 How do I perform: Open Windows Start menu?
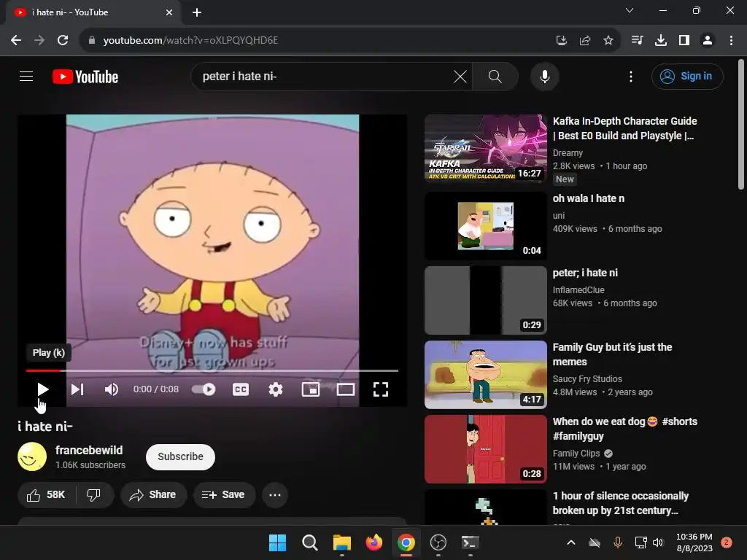pyautogui.click(x=277, y=542)
